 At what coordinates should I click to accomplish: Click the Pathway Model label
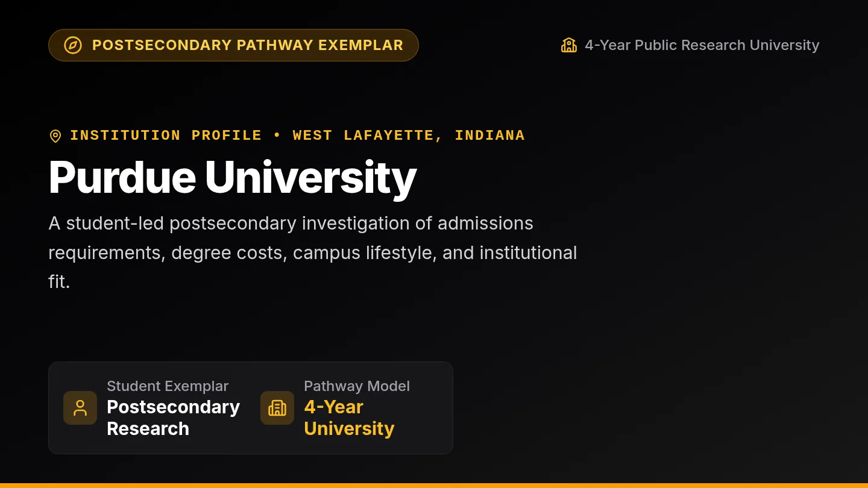pos(357,386)
